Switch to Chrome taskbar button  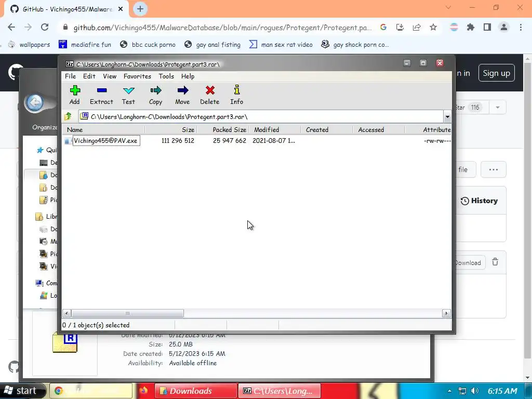[x=91, y=391]
